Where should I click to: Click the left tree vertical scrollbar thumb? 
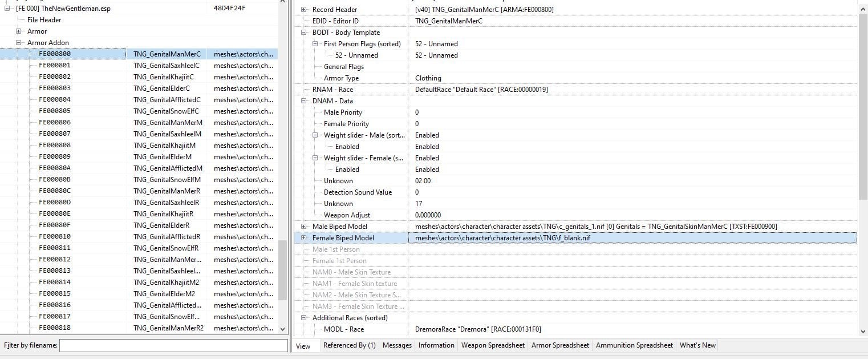(283, 270)
